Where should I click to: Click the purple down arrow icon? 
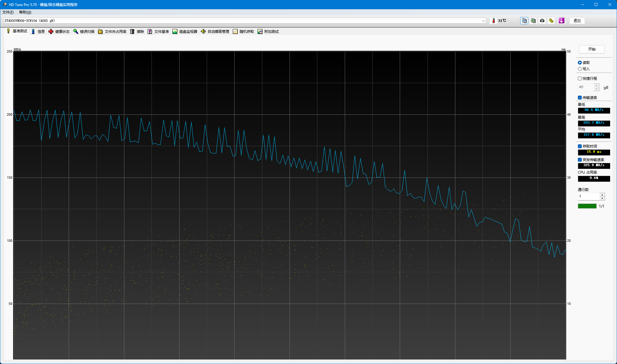[561, 21]
